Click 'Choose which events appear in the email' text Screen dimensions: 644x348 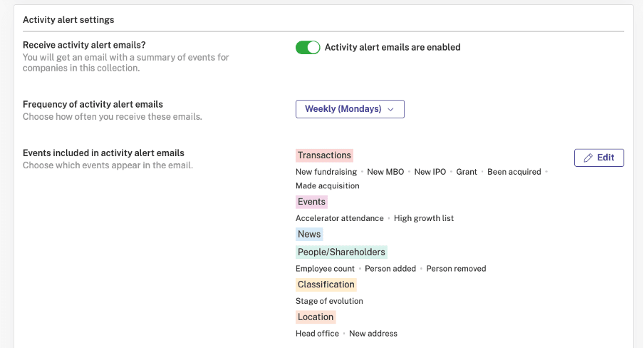coord(108,165)
